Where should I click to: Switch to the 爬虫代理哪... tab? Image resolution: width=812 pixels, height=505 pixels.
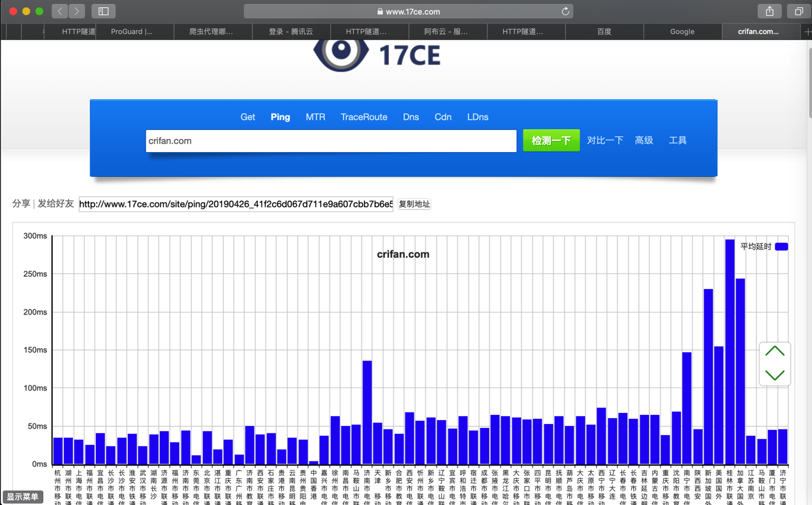(211, 31)
